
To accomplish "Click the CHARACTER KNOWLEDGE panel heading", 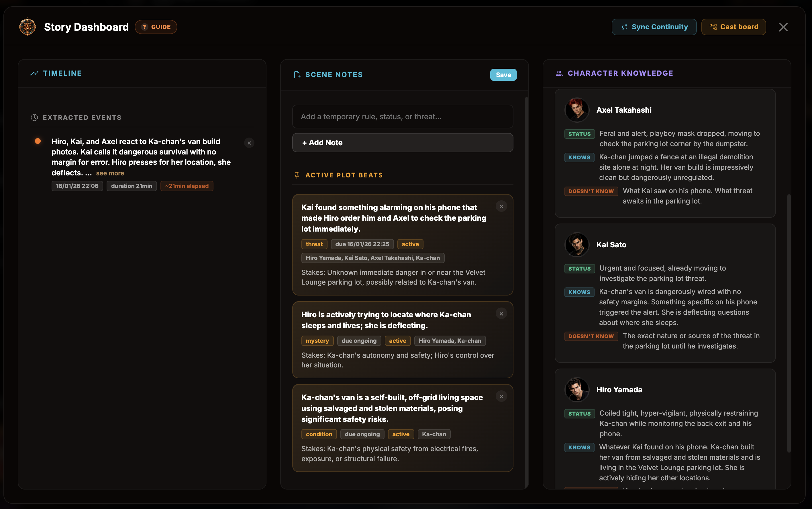I will coord(620,73).
